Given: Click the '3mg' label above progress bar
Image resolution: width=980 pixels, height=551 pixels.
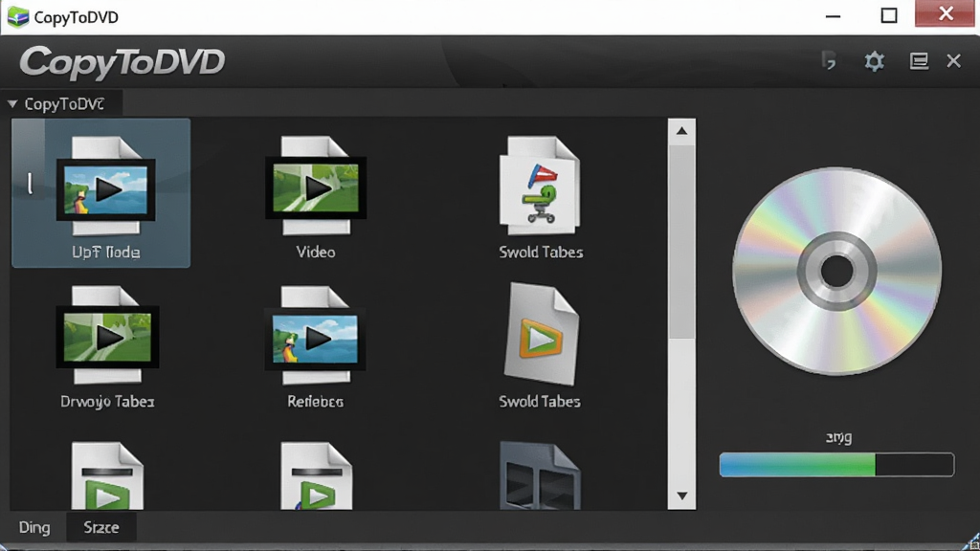Looking at the screenshot, I should [838, 438].
